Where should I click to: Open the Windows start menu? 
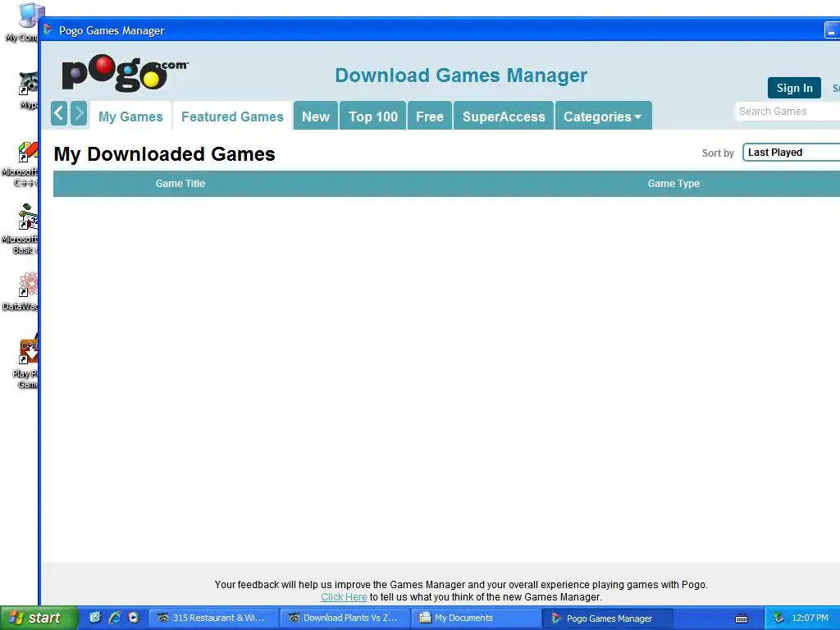click(39, 618)
